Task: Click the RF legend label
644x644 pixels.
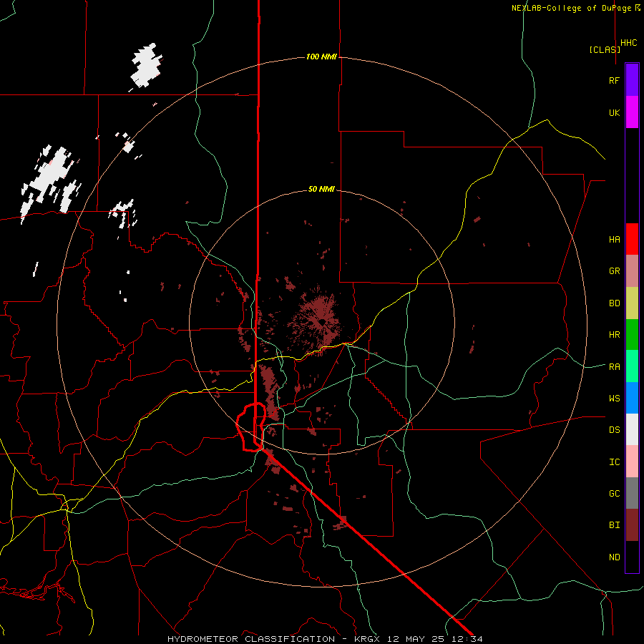Action: click(x=614, y=80)
